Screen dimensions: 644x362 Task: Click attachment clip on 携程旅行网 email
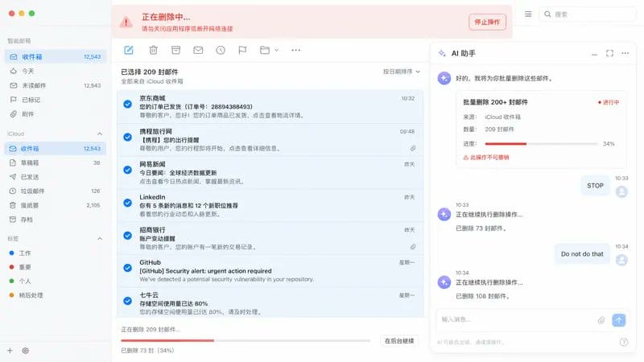click(412, 148)
